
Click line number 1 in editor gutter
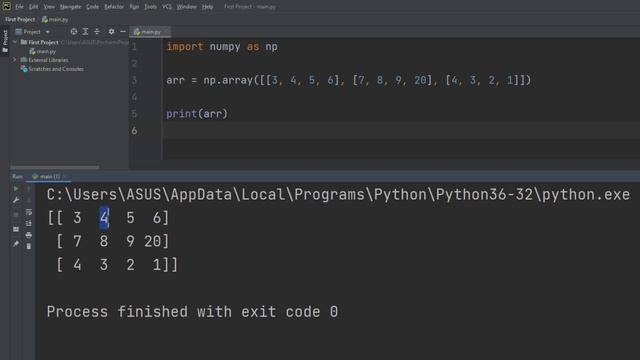click(134, 47)
